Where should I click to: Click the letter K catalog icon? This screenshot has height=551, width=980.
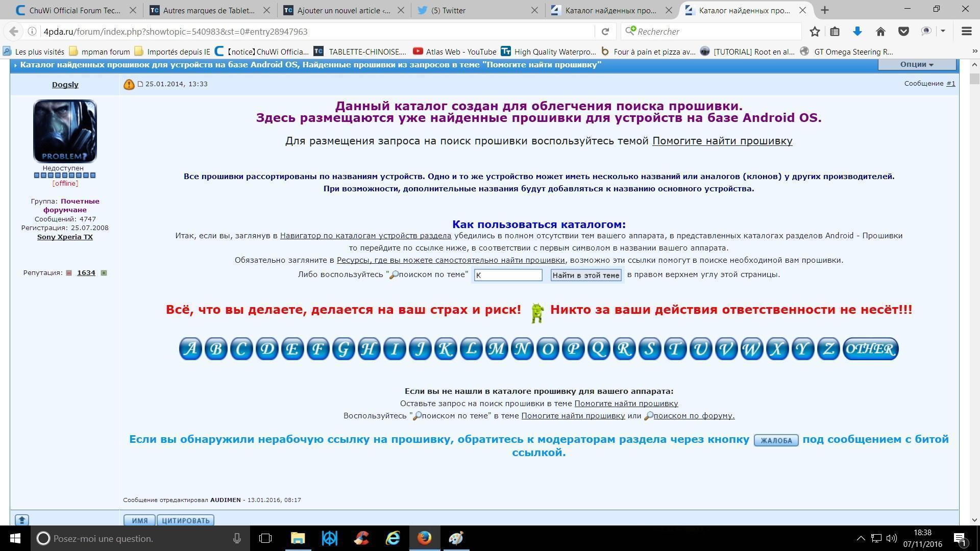tap(445, 349)
